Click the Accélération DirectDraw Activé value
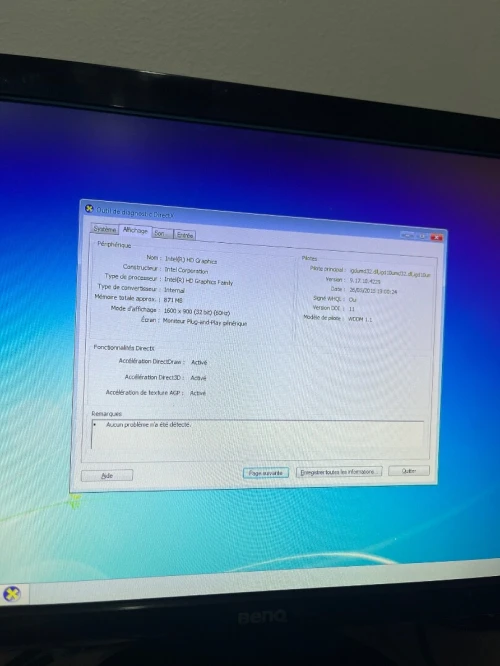Viewport: 500px width, 666px height. pyautogui.click(x=199, y=362)
